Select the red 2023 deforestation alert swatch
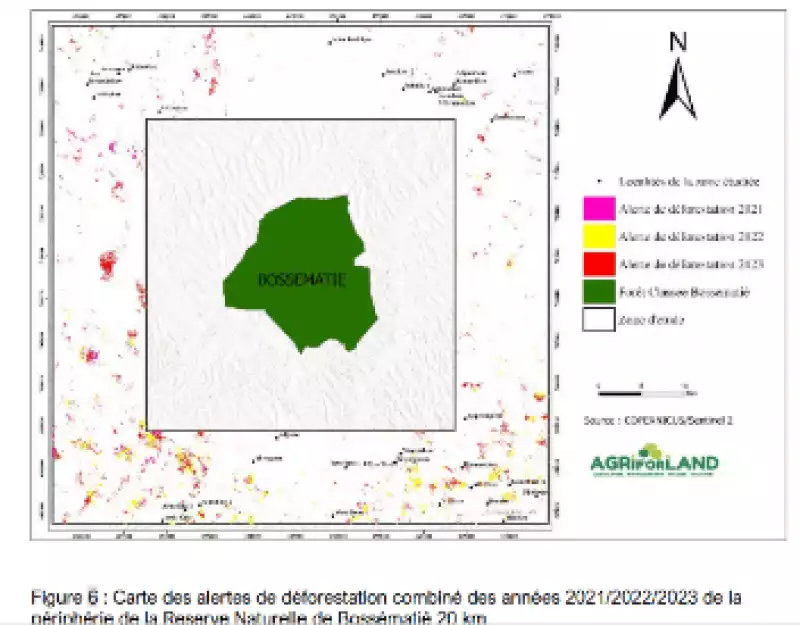 coord(599,264)
